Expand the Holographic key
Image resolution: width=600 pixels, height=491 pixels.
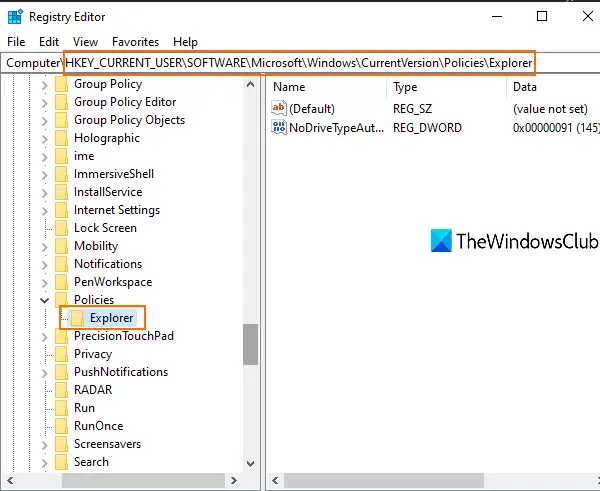(44, 139)
